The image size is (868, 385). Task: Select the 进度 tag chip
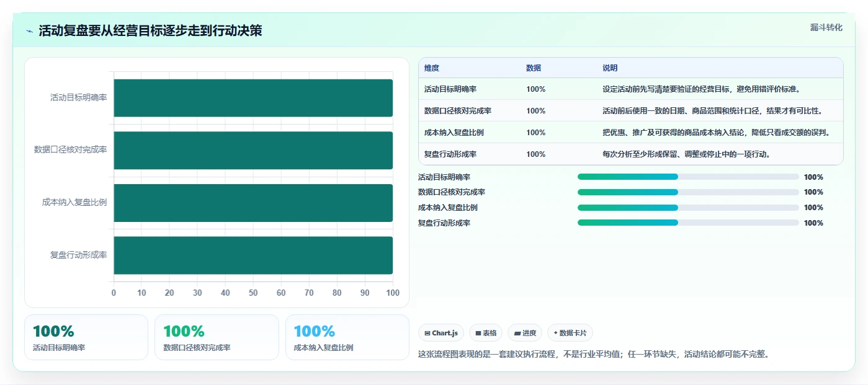[525, 333]
